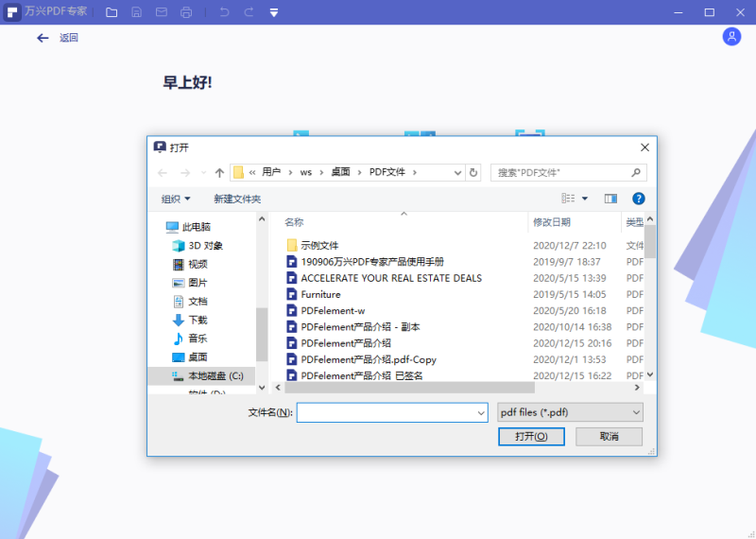Toggle the preview pane icon
756x539 pixels.
coord(610,199)
